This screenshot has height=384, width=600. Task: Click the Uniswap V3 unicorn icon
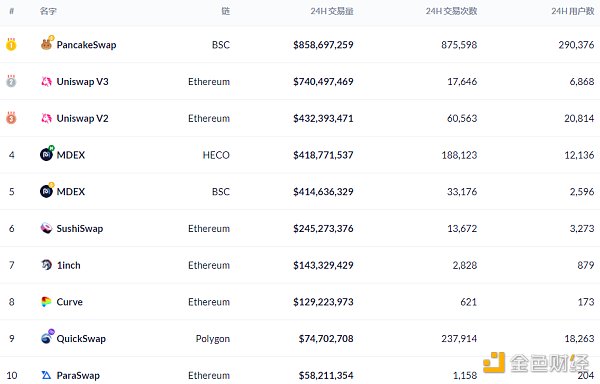point(46,81)
